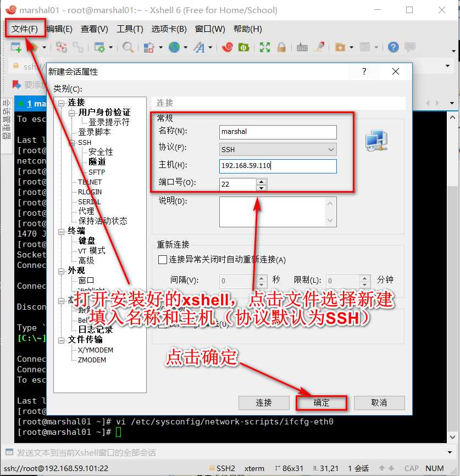Click the status bar down arrow icon
The image size is (460, 476).
tap(392, 468)
